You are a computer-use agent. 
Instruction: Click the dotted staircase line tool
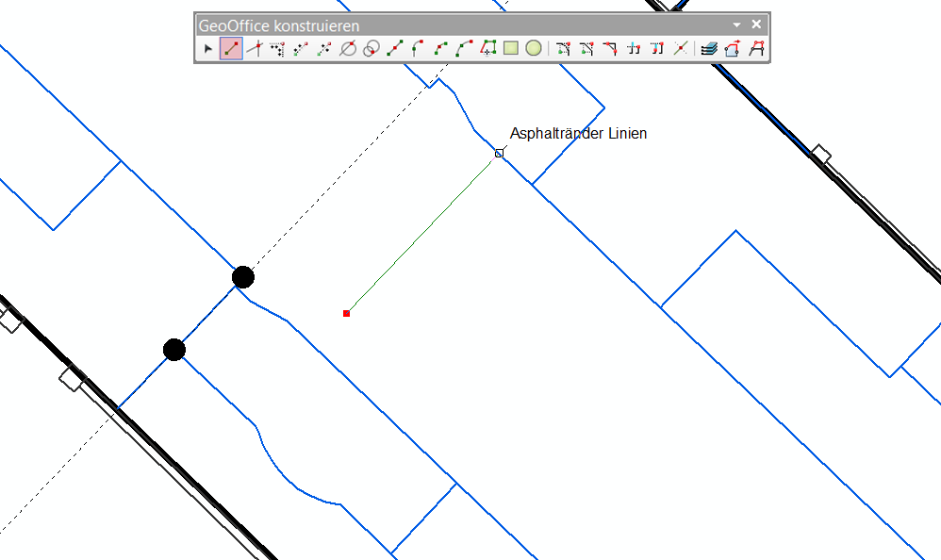pyautogui.click(x=277, y=49)
